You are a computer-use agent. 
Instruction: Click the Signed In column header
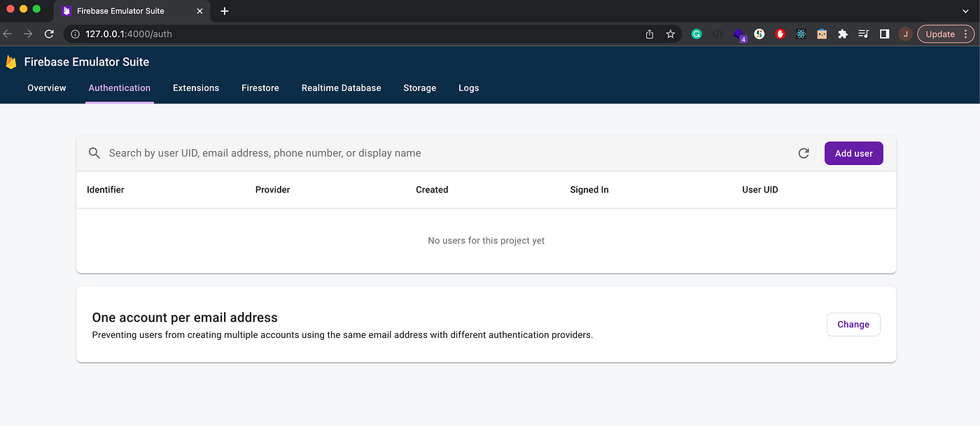click(589, 190)
